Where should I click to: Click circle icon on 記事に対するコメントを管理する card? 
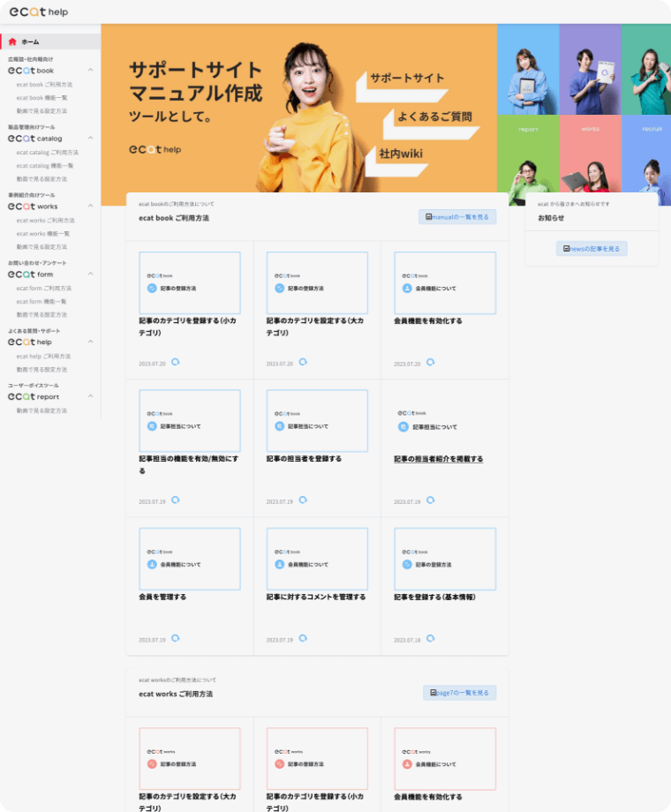[303, 638]
